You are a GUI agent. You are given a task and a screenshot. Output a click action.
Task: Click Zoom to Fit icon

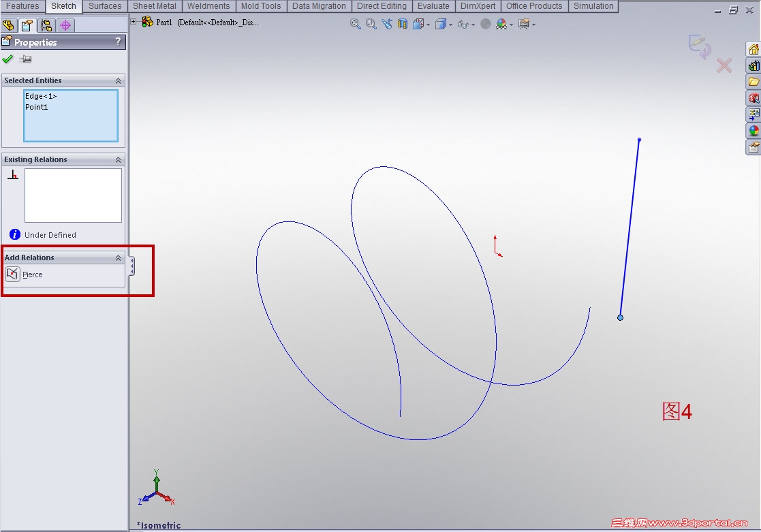pos(355,24)
